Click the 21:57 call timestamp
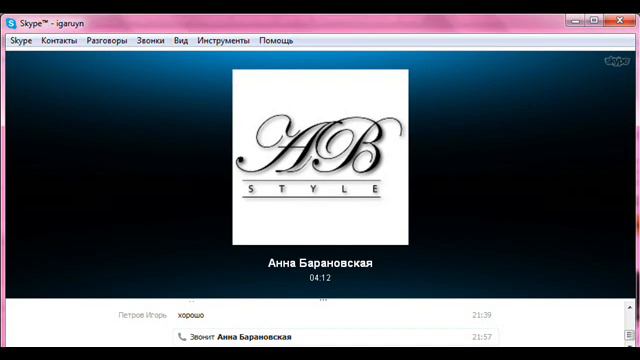The image size is (640, 360). tap(482, 337)
